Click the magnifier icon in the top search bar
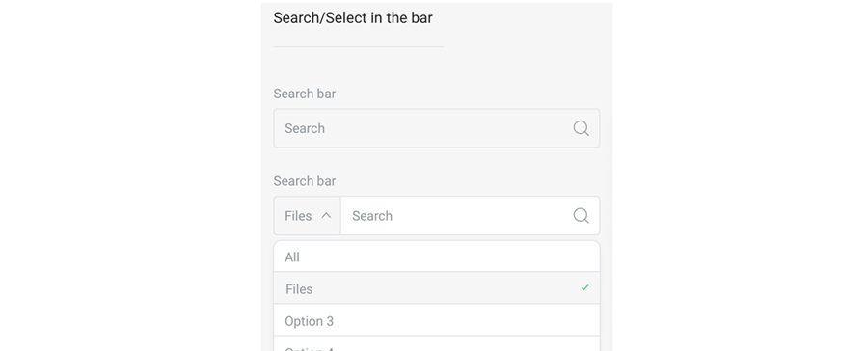The width and height of the screenshot is (868, 351). pyautogui.click(x=581, y=128)
